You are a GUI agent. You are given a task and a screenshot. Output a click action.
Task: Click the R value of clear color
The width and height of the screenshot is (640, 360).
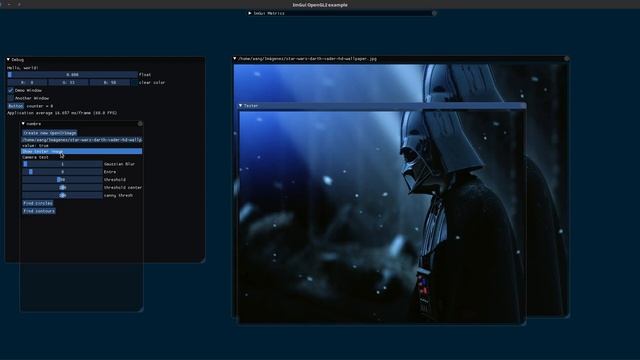tap(27, 82)
